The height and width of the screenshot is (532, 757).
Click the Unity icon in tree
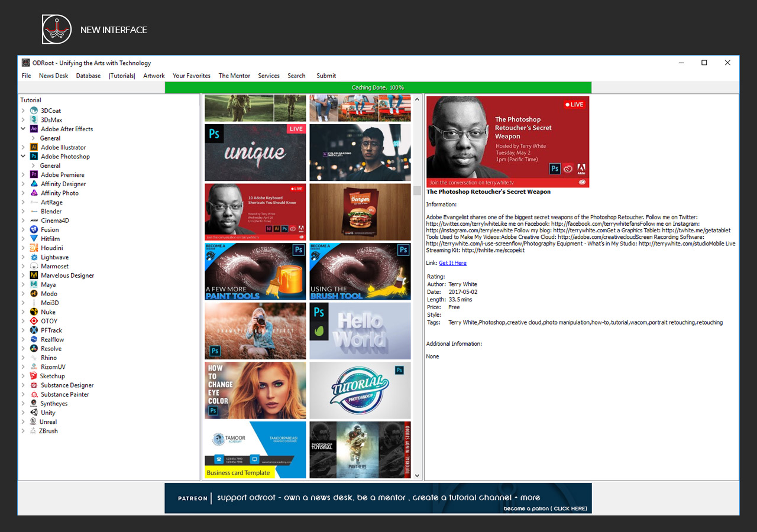point(34,413)
